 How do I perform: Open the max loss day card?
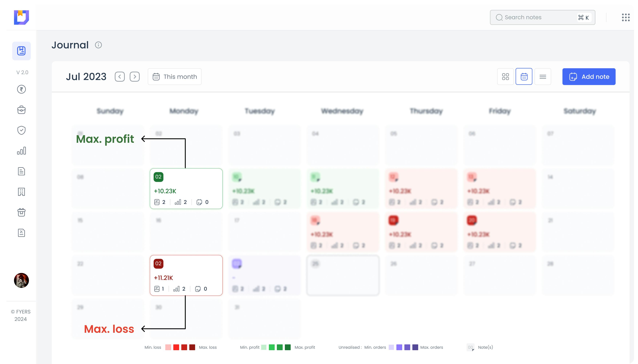coord(186,275)
